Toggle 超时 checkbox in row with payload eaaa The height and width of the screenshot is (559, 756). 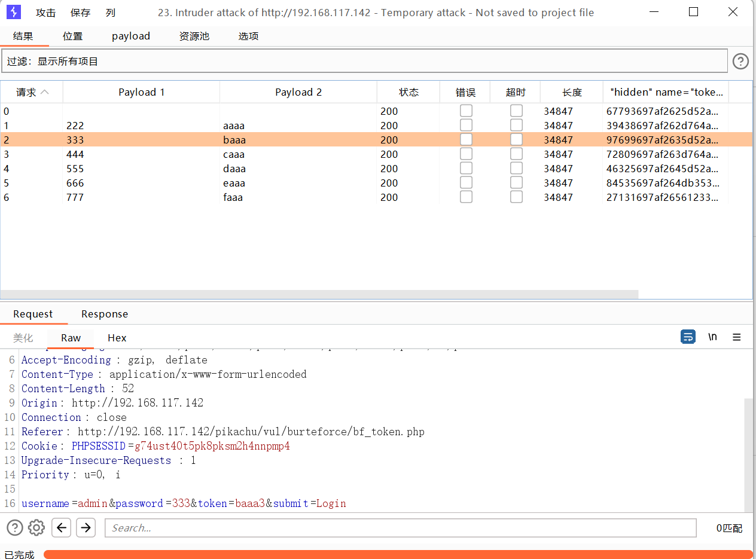tap(516, 182)
